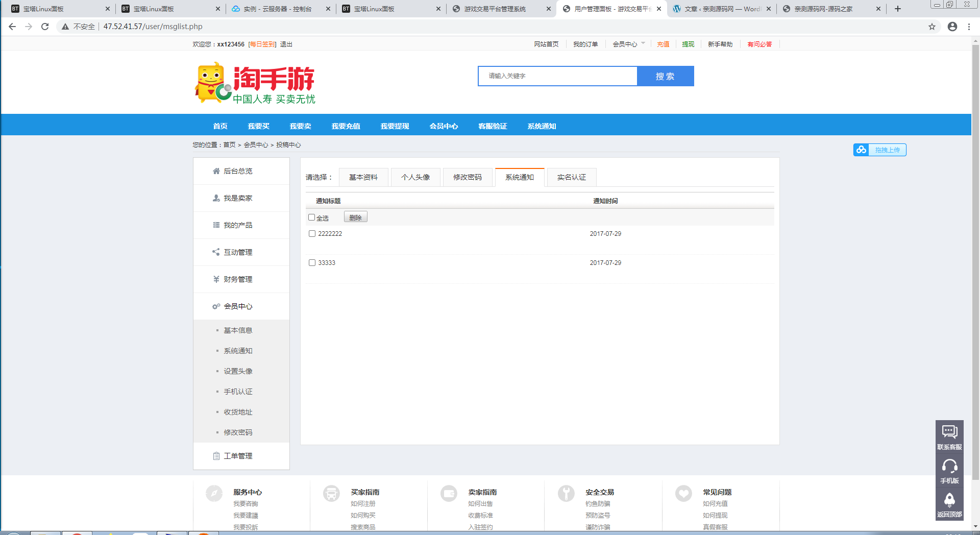Click the 删除 delete button
980x535 pixels.
tap(356, 217)
